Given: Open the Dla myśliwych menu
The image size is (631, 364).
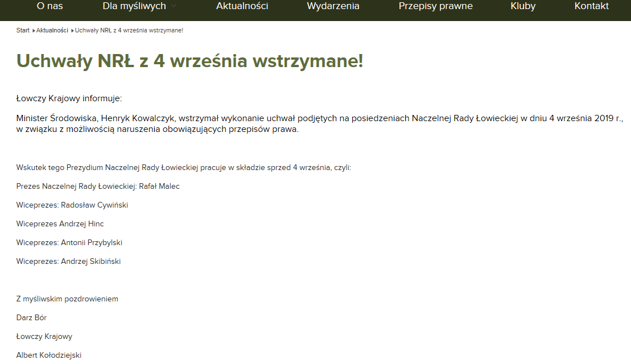Looking at the screenshot, I should [134, 6].
